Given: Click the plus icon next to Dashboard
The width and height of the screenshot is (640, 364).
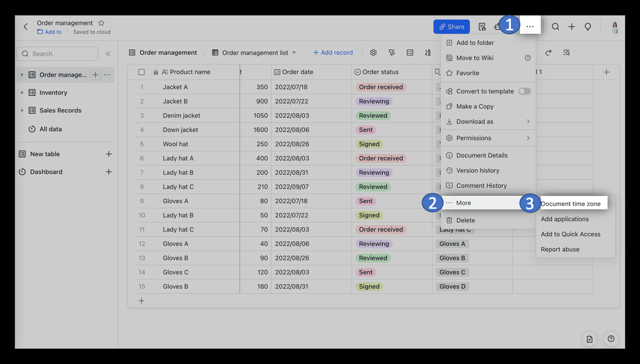Looking at the screenshot, I should pyautogui.click(x=108, y=172).
